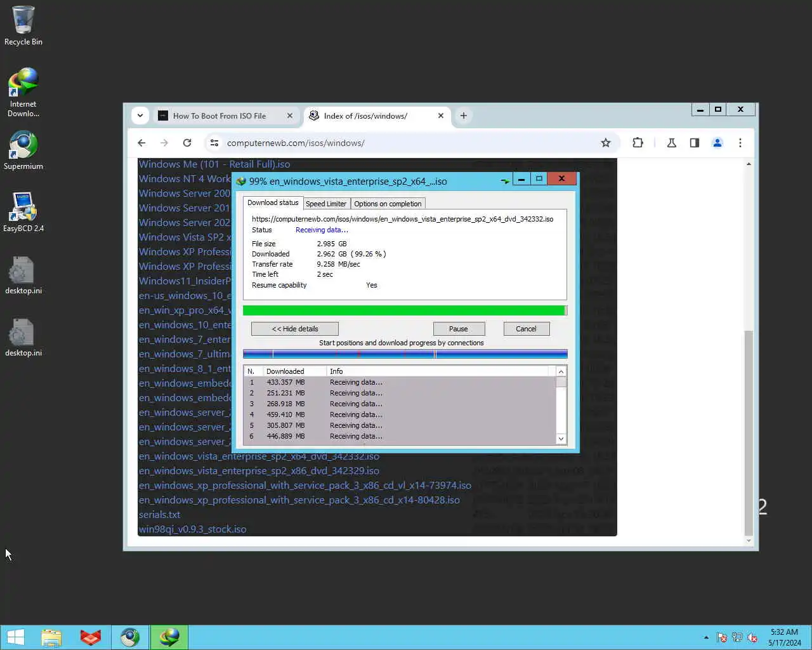Click the download URL text in IDM
The height and width of the screenshot is (650, 812).
[x=402, y=219]
